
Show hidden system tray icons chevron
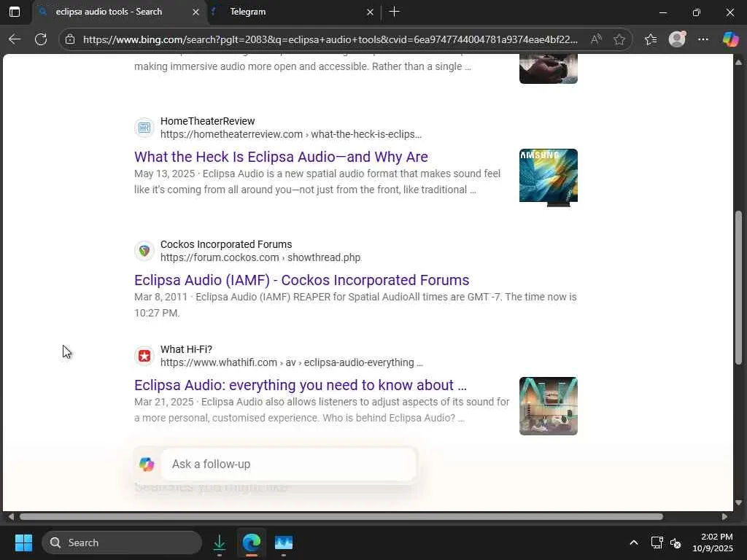coord(634,542)
